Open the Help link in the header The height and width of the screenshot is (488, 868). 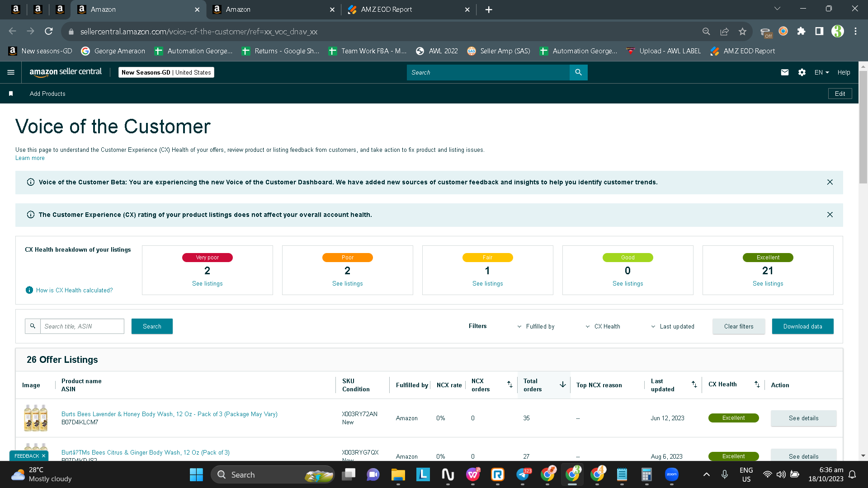[x=844, y=72]
